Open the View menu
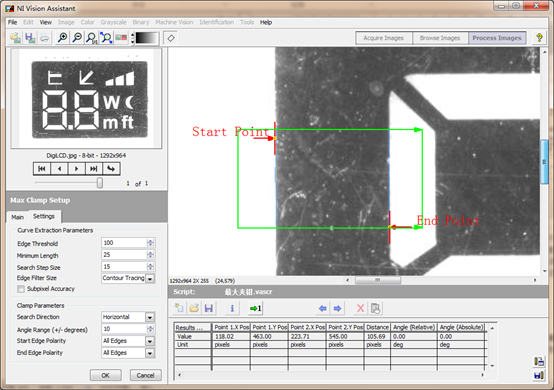Viewport: 554px width, 390px height. [x=46, y=22]
